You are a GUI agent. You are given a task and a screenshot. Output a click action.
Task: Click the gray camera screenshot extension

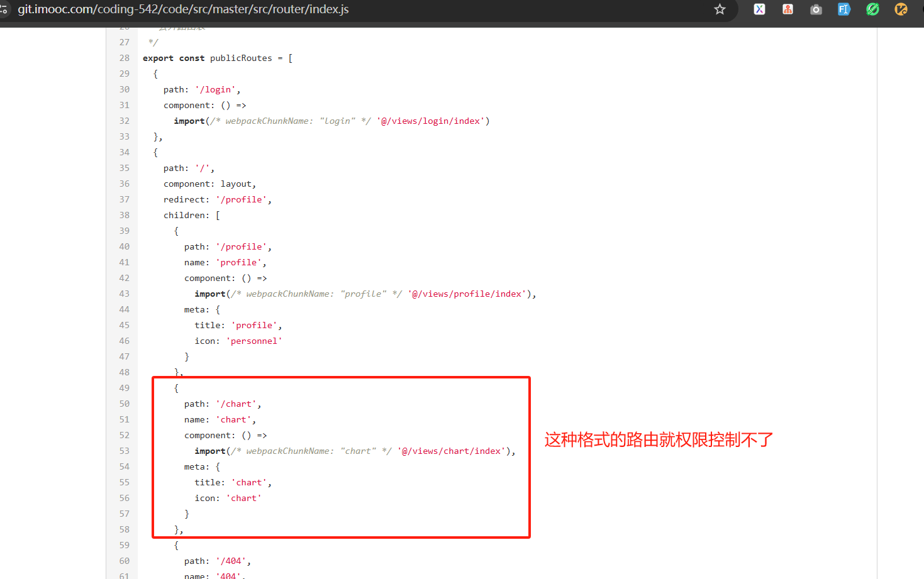pos(816,9)
